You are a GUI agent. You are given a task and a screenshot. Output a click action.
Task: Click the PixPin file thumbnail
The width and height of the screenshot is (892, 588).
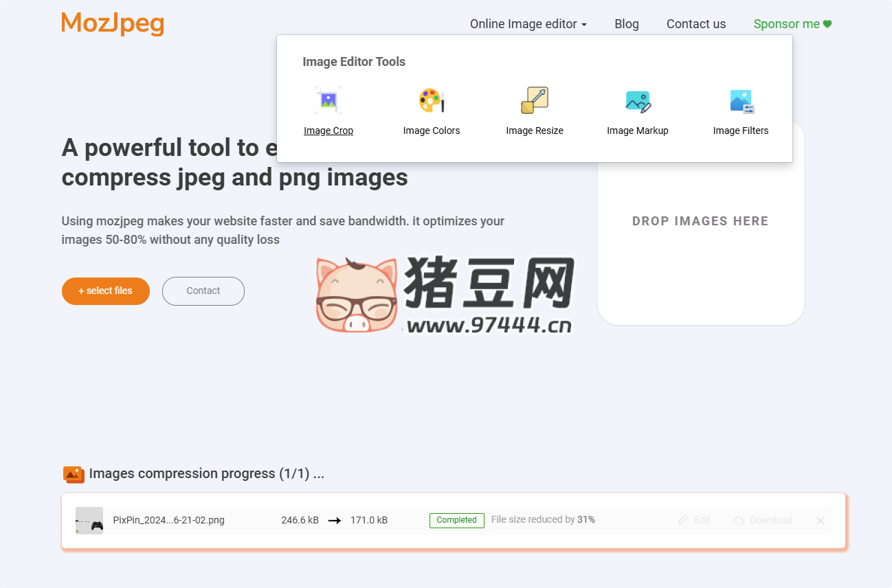click(89, 520)
